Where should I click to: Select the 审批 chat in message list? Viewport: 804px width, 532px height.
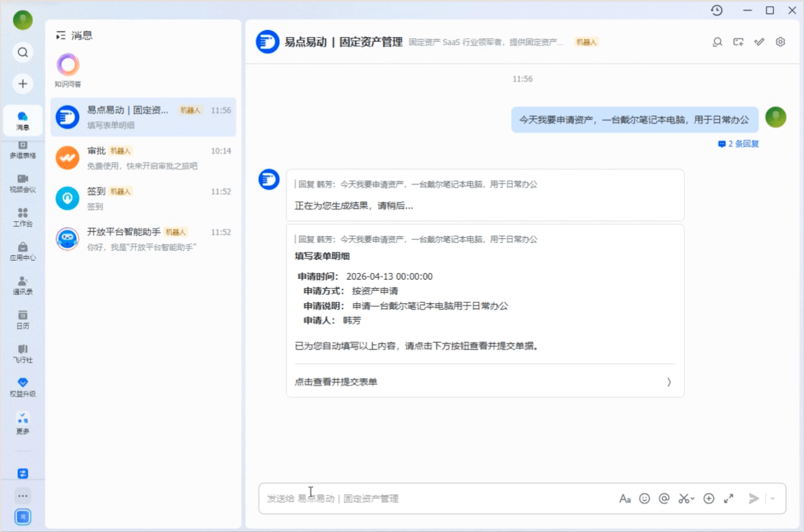(143, 157)
